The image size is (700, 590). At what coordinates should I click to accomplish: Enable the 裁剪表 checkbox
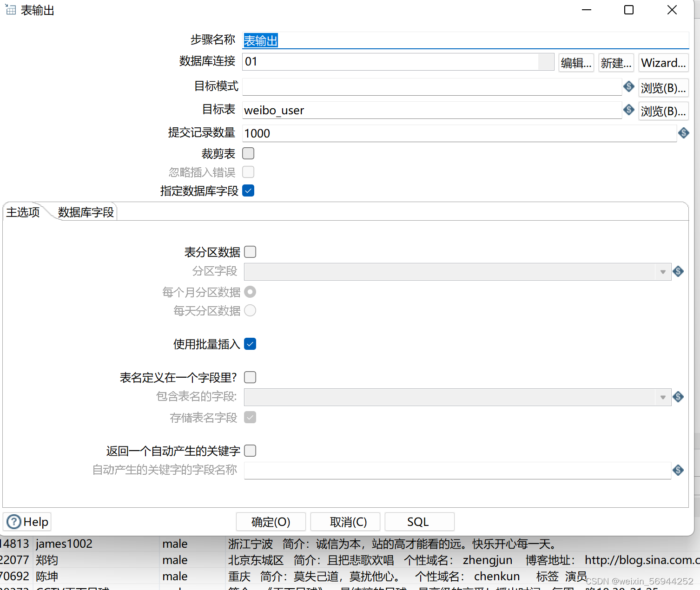pos(248,153)
